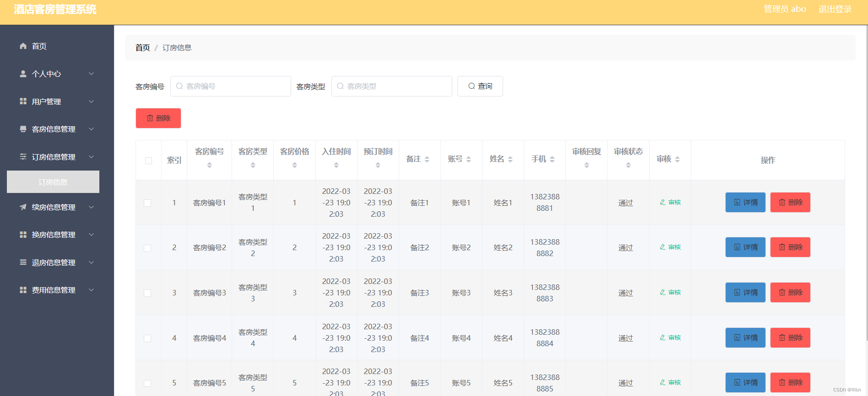Screen dimensions: 868x396
Task: Expand the 客房信息管理 chevron
Action: pos(91,129)
